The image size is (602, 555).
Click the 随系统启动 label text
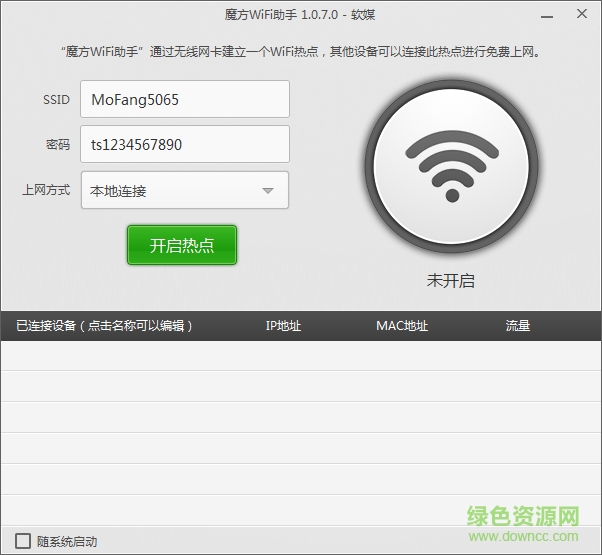point(67,542)
